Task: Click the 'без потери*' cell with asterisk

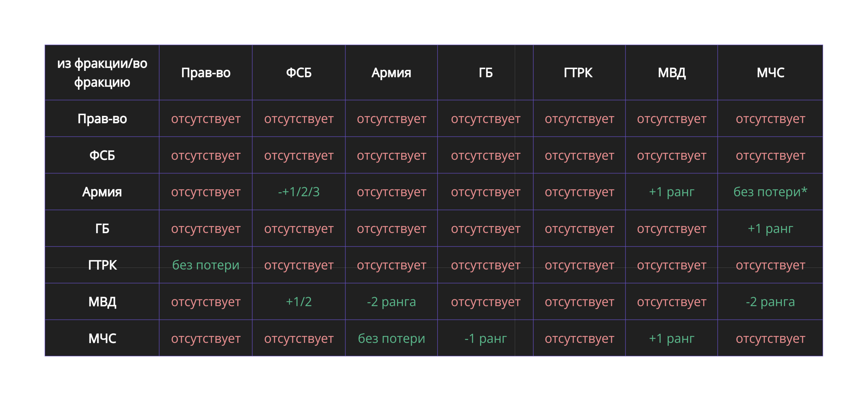Action: 770,192
